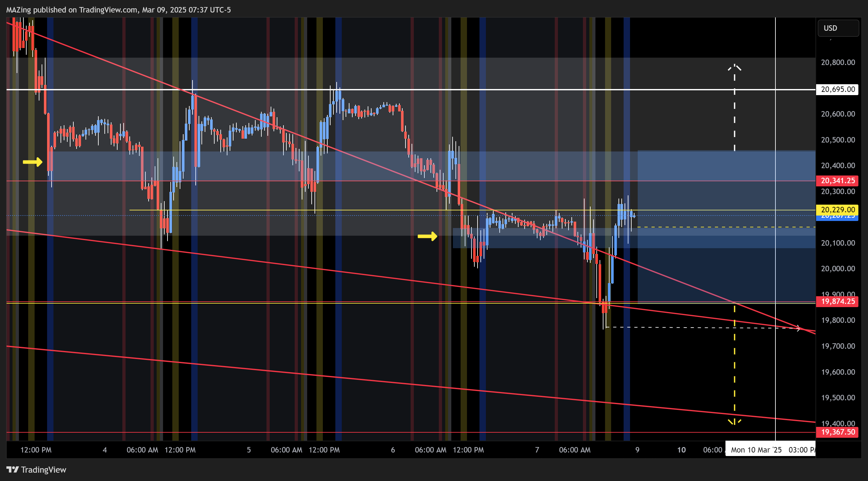Click the 20,600.00 price axis value
Screen dimensions: 868x481
838,114
